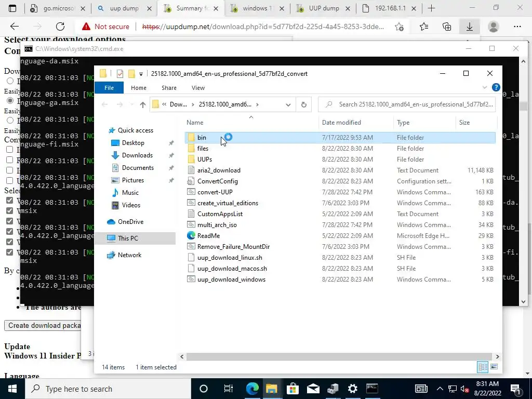
Task: Click the cmd window scroll down arrow
Action: click(x=523, y=302)
